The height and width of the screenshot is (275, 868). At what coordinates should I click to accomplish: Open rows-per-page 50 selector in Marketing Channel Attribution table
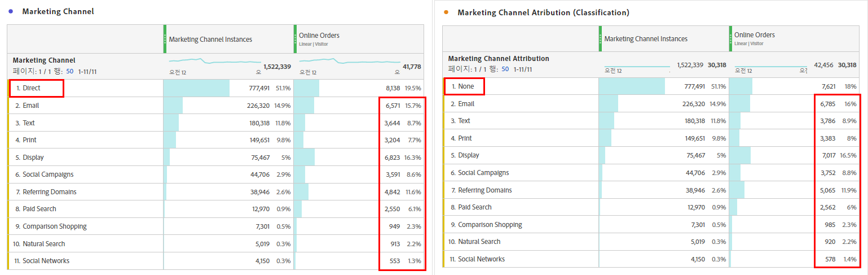coord(505,69)
